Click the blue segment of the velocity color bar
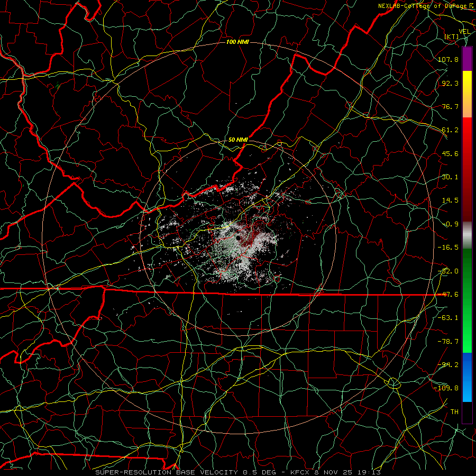The width and height of the screenshot is (476, 476). click(467, 377)
